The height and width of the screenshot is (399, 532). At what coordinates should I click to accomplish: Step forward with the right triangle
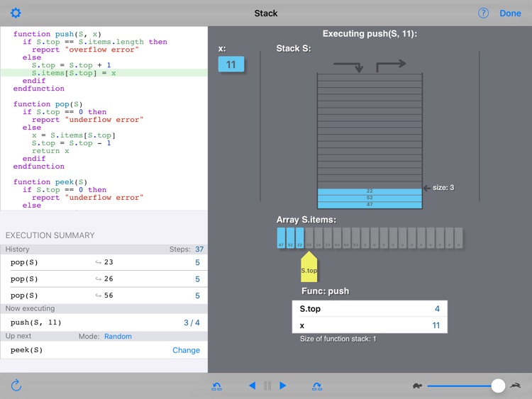283,386
